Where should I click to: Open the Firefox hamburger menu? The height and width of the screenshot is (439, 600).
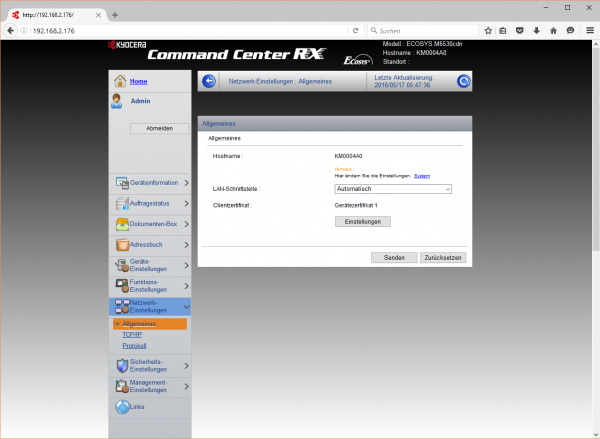coord(588,31)
